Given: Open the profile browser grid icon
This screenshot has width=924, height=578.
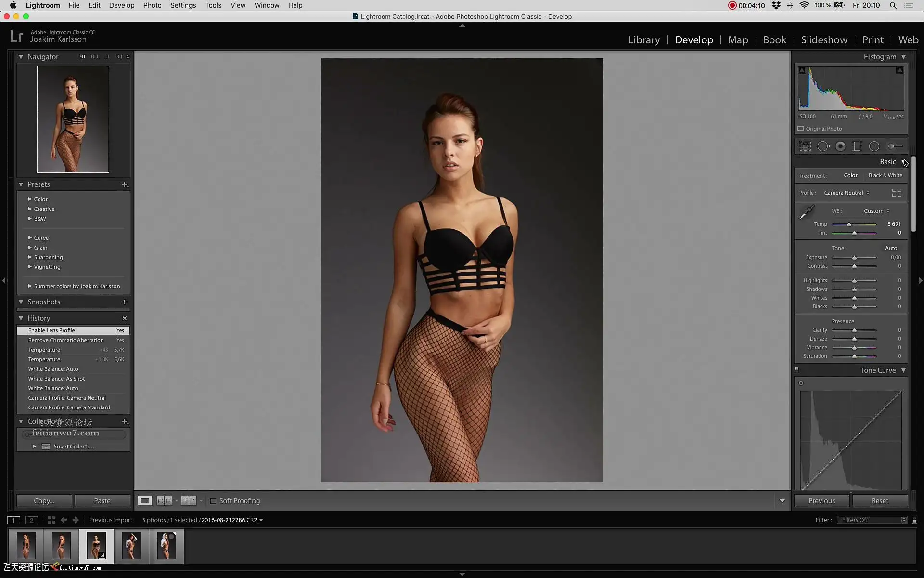Looking at the screenshot, I should point(896,193).
